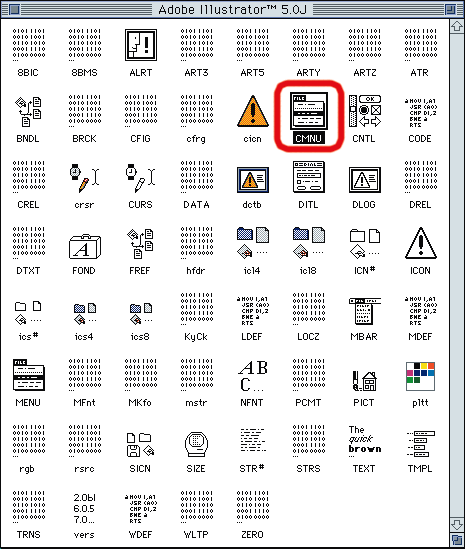Select the mstr resource icon
This screenshot has height=549, width=465.
point(197,375)
